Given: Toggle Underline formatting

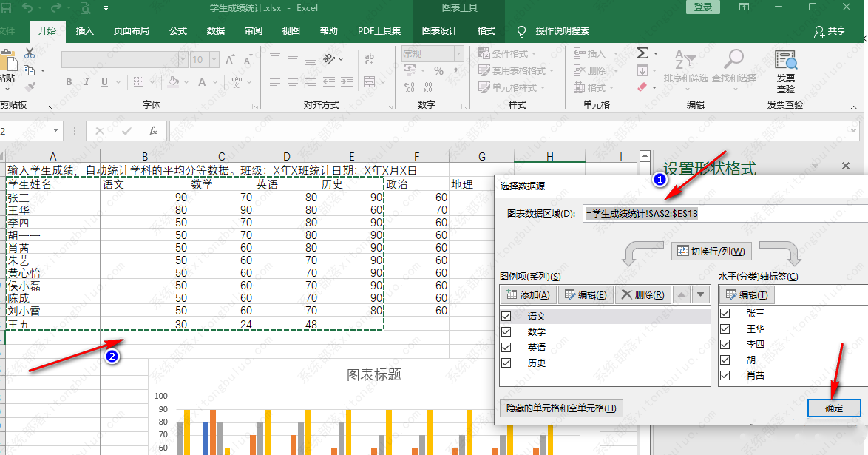Looking at the screenshot, I should tap(104, 82).
